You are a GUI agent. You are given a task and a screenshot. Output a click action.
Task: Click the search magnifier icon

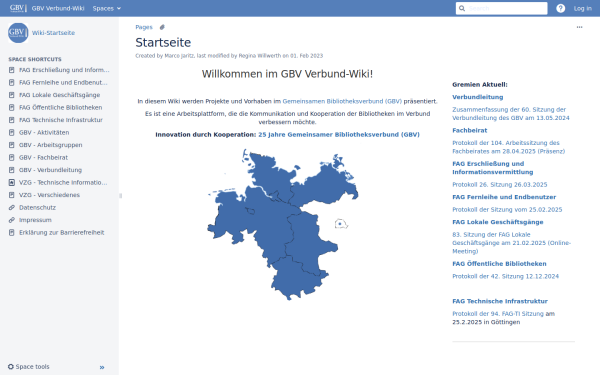[x=462, y=8]
